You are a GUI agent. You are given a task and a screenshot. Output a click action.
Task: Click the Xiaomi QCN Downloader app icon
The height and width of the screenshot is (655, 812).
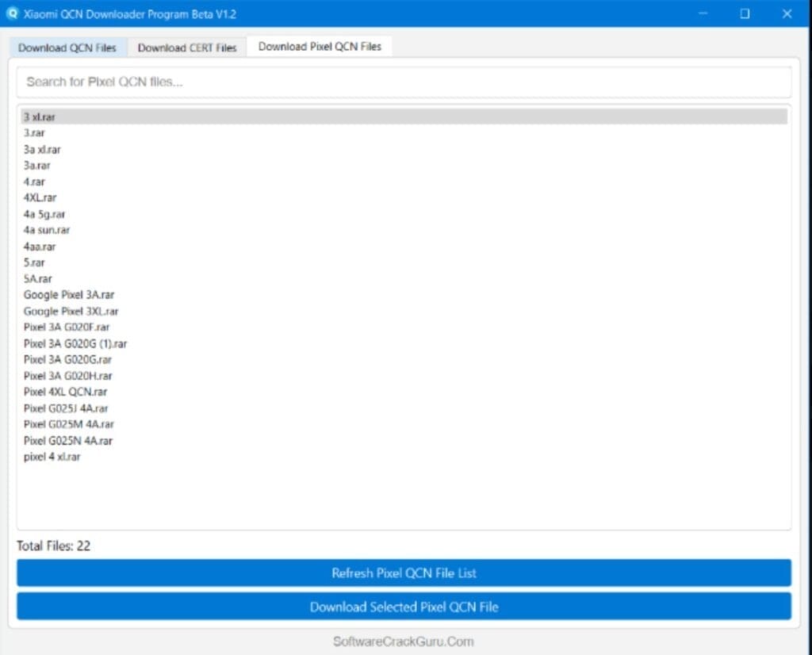(x=11, y=13)
